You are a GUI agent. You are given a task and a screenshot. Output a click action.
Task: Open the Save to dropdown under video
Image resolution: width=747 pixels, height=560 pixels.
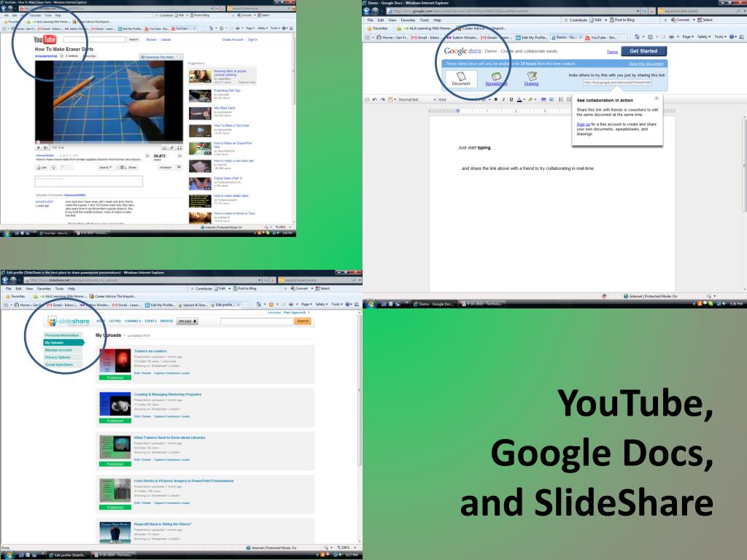coord(105,168)
